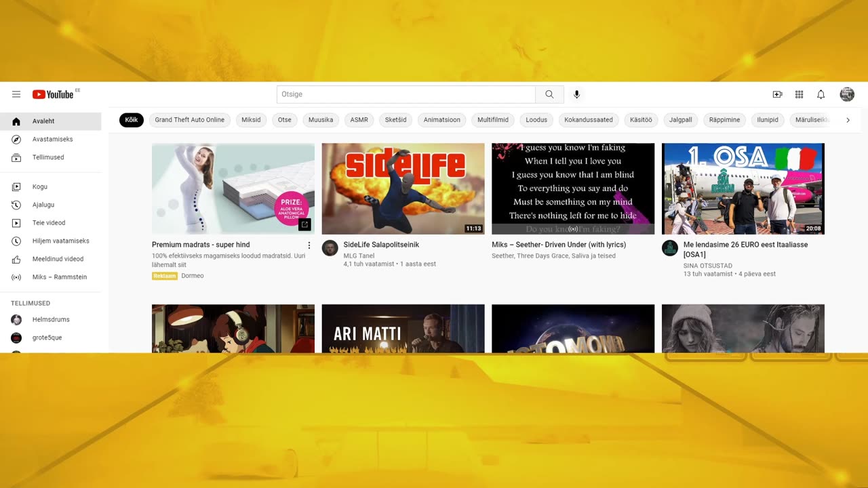Select Grand Theft Auto Online chip

point(190,120)
